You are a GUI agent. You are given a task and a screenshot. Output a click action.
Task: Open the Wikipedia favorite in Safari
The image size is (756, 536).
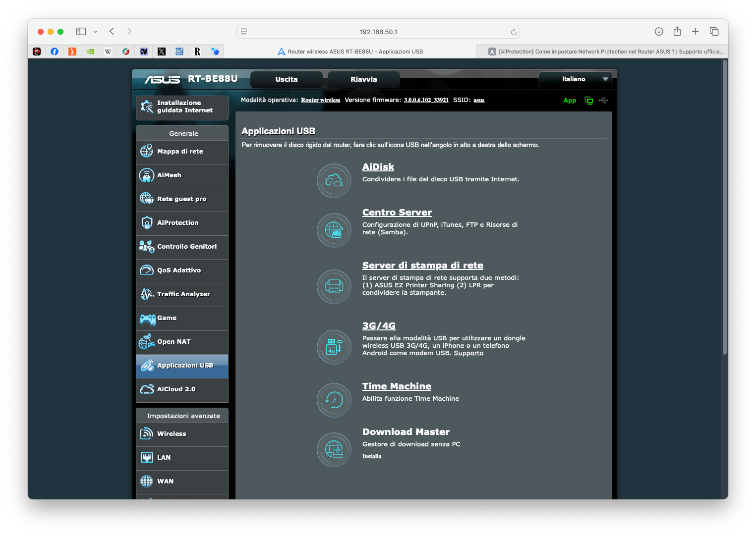[x=108, y=52]
